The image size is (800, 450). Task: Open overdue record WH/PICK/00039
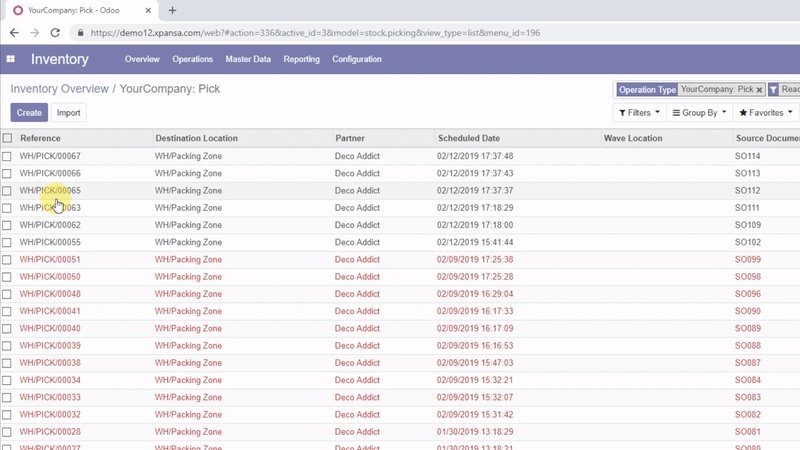click(x=50, y=346)
